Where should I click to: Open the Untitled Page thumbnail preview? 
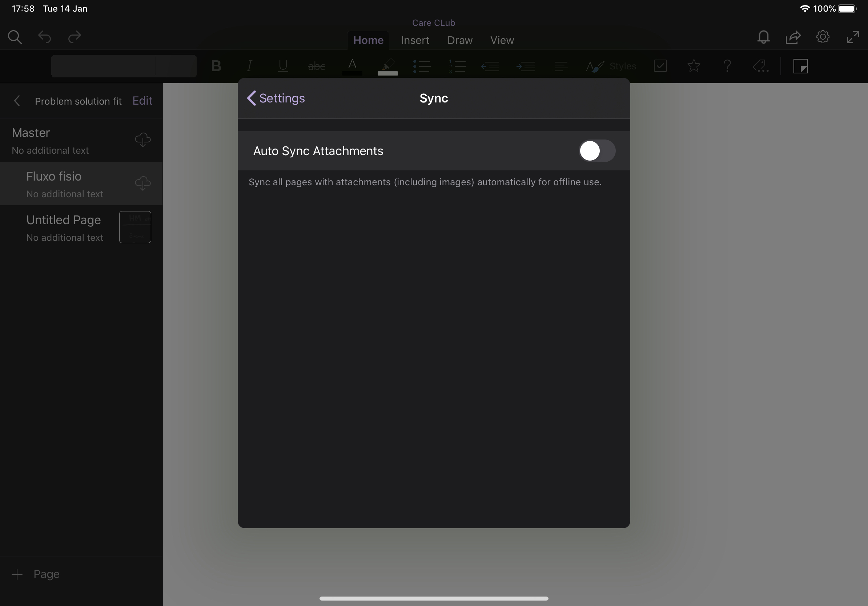pyautogui.click(x=135, y=227)
